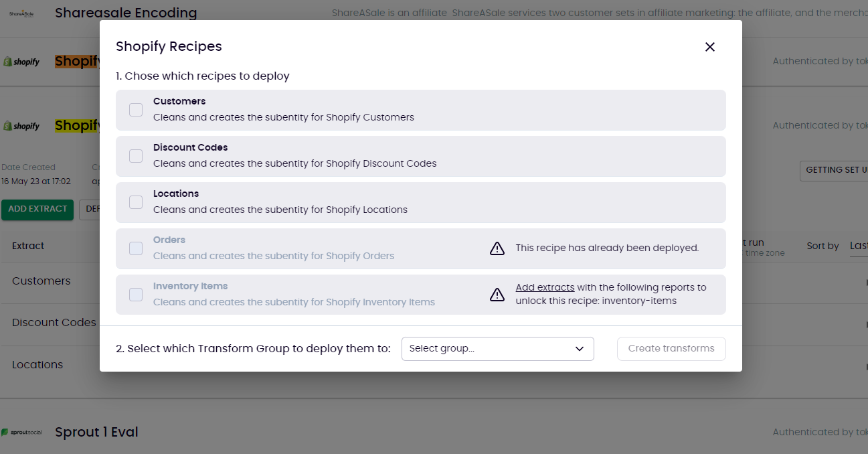The width and height of the screenshot is (868, 454).
Task: Click the Extract column header
Action: pos(28,246)
